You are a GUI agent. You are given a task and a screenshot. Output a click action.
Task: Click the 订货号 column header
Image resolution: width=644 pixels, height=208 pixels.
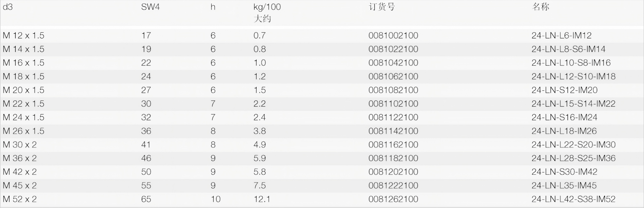[x=382, y=7]
